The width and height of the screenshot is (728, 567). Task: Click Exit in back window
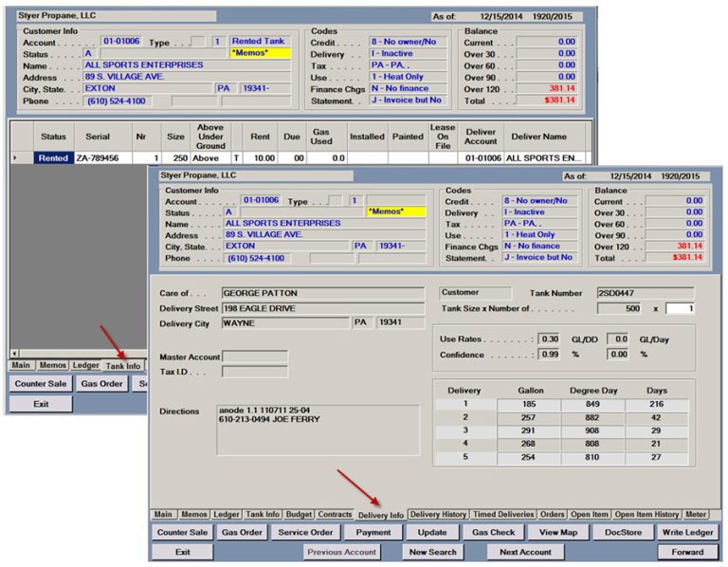pyautogui.click(x=41, y=404)
